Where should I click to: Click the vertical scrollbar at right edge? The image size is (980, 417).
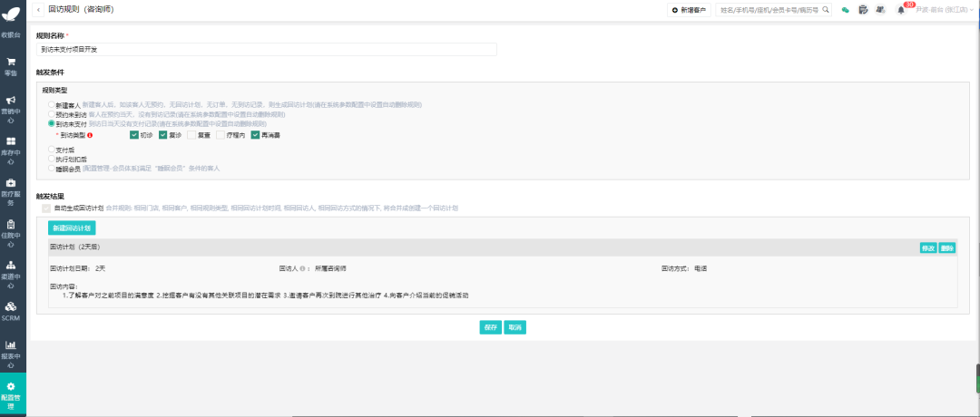pyautogui.click(x=977, y=378)
